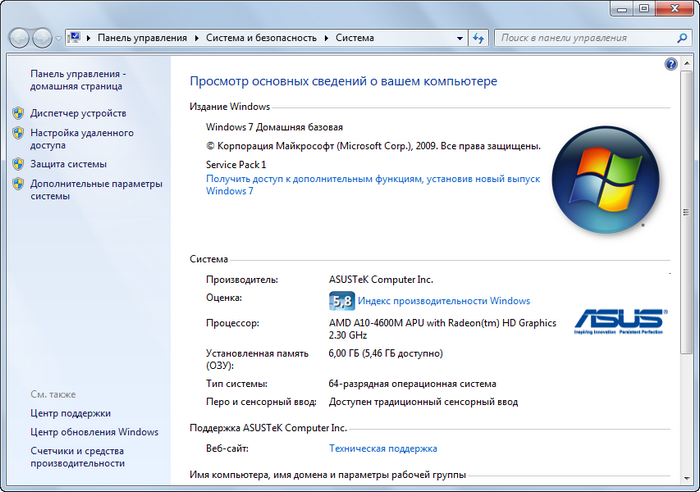Open Счетчики и средства производительности link
The height and width of the screenshot is (492, 700).
77,457
